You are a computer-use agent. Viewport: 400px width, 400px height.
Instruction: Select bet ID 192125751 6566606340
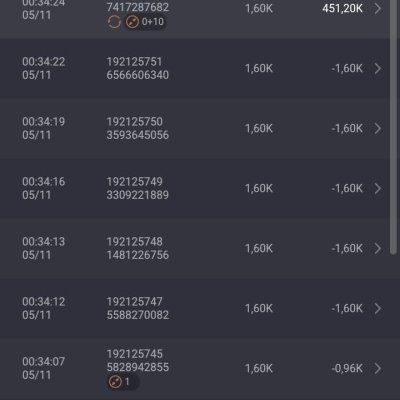[x=138, y=68]
